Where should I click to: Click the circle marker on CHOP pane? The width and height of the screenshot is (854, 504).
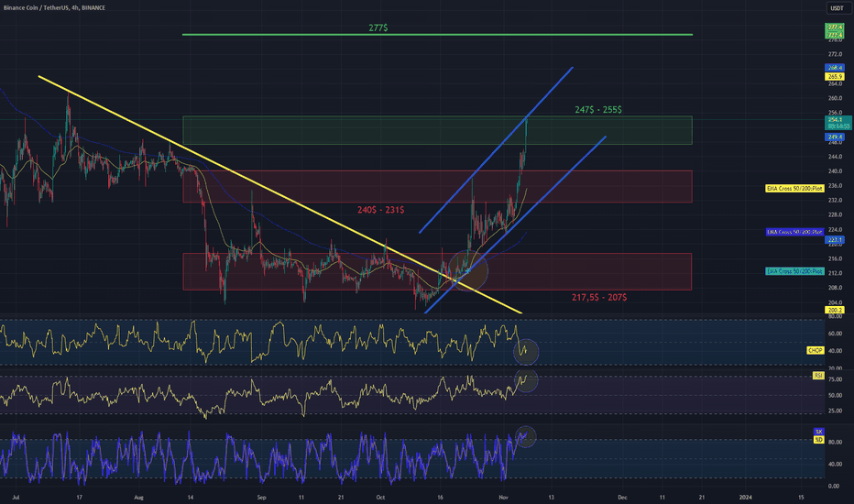pos(526,352)
